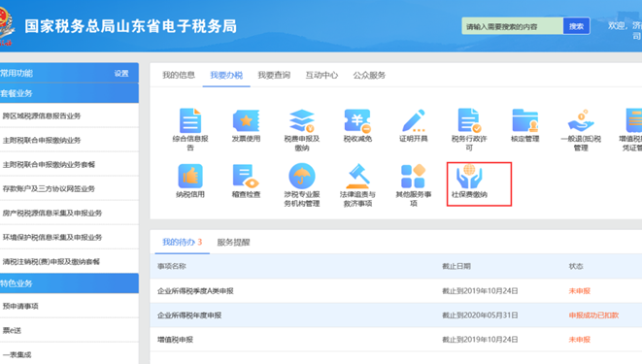Click 设置 in 常用功能 header
Screen dimensions: 642x364
pyautogui.click(x=121, y=73)
